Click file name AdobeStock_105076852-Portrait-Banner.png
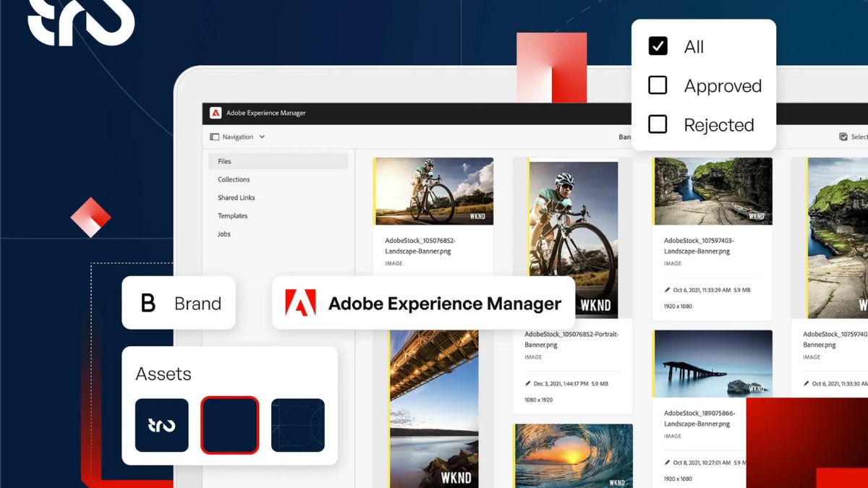Image resolution: width=868 pixels, height=488 pixels. [x=571, y=340]
